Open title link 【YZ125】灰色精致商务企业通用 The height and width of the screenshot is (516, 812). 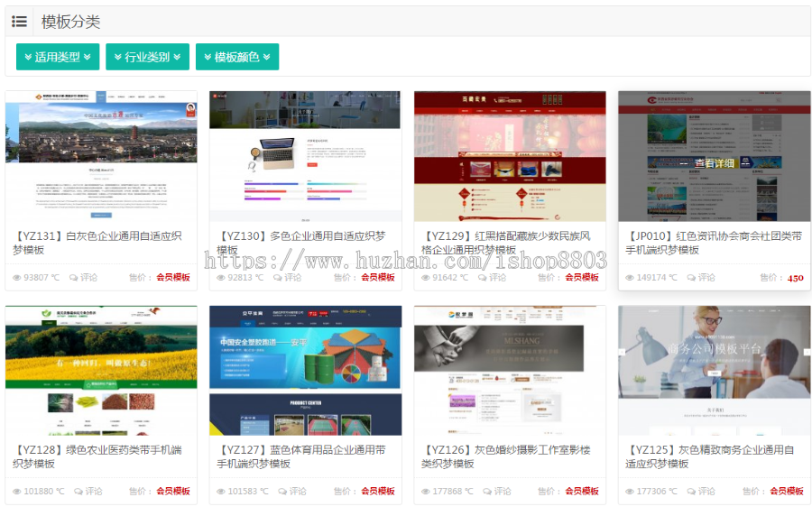[x=710, y=456]
